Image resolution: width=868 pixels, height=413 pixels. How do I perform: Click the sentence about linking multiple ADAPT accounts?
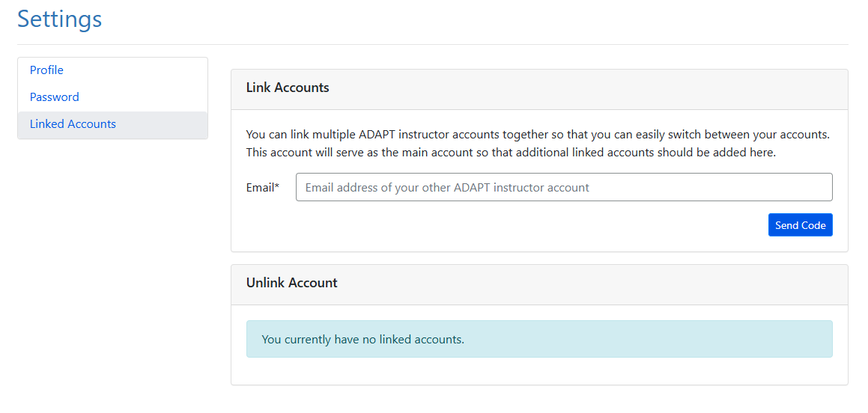coord(537,135)
